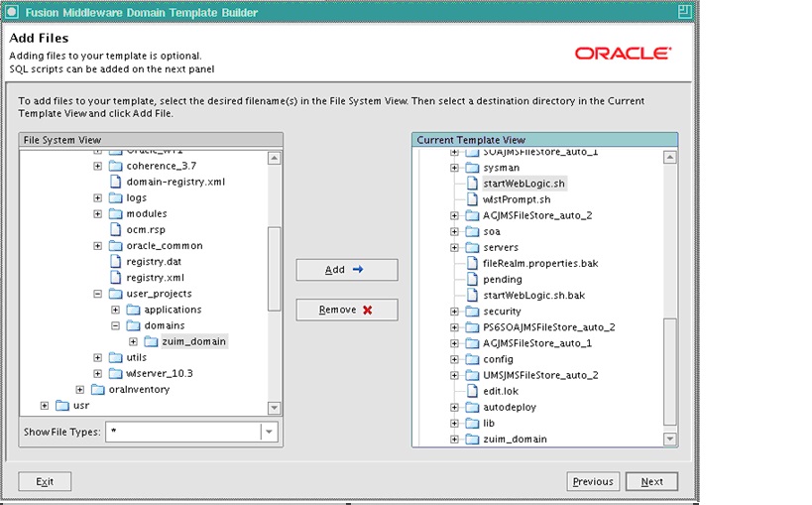Click the logs folder icon

tap(115, 197)
